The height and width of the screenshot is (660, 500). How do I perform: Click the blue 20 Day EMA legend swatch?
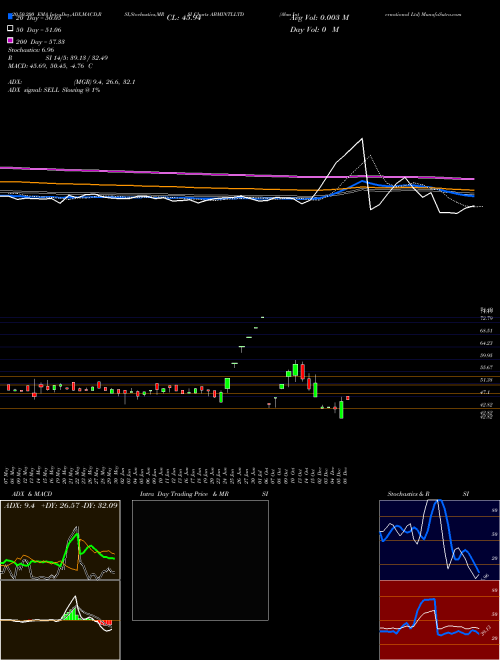[10, 17]
